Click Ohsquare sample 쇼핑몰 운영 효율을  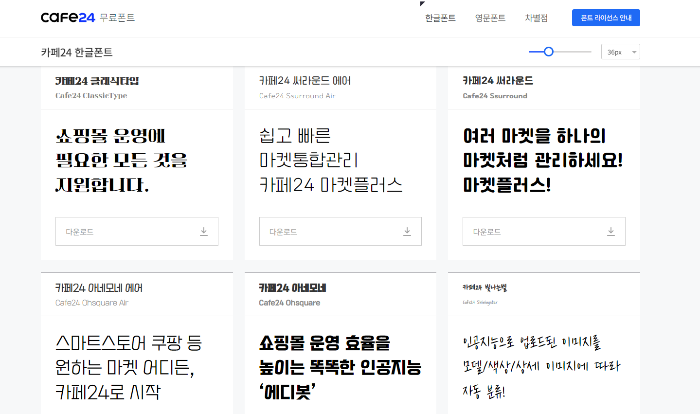pos(325,343)
